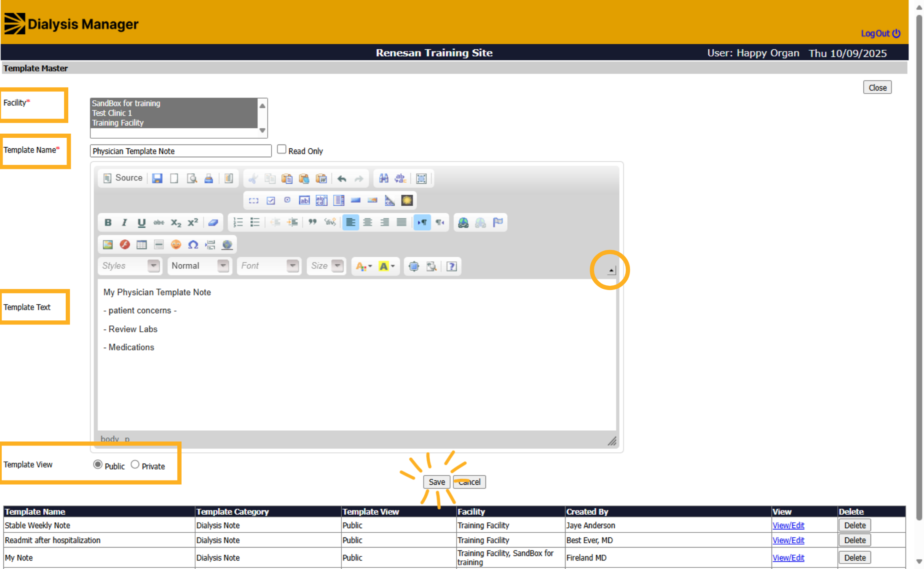Screen dimensions: 924x569
Task: Insert a bulleted list
Action: coord(255,223)
